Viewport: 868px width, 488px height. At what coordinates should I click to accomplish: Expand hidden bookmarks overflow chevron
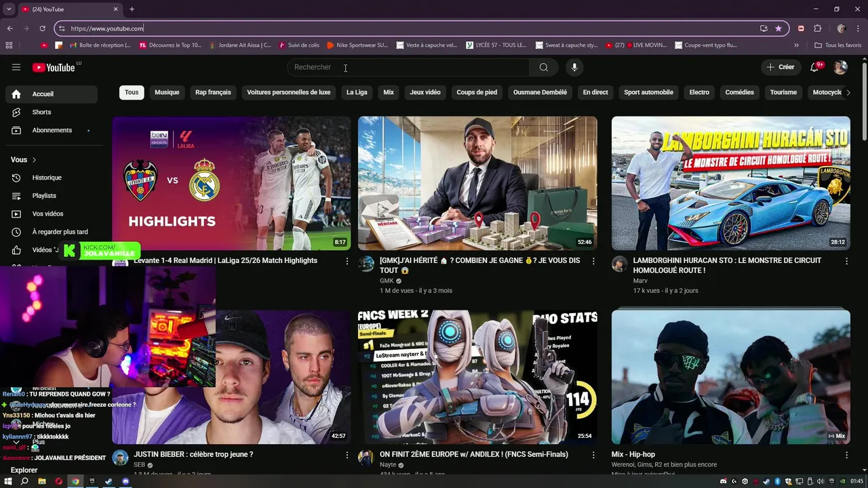click(796, 45)
